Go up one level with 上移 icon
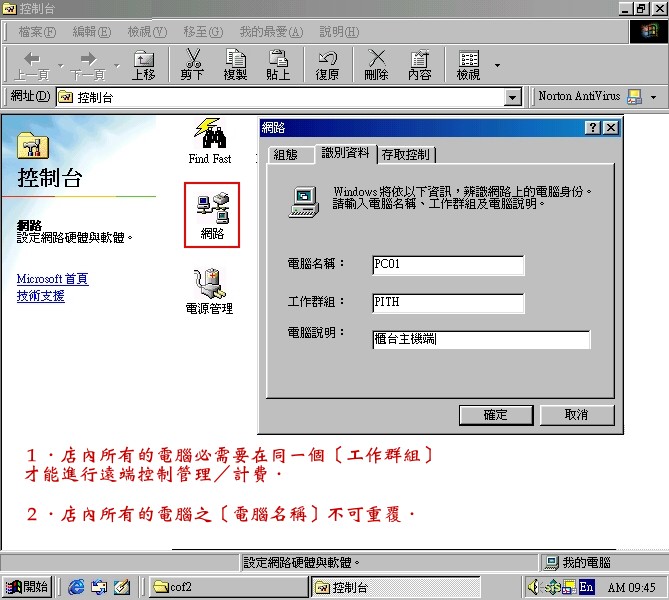This screenshot has height=600, width=669. (144, 65)
